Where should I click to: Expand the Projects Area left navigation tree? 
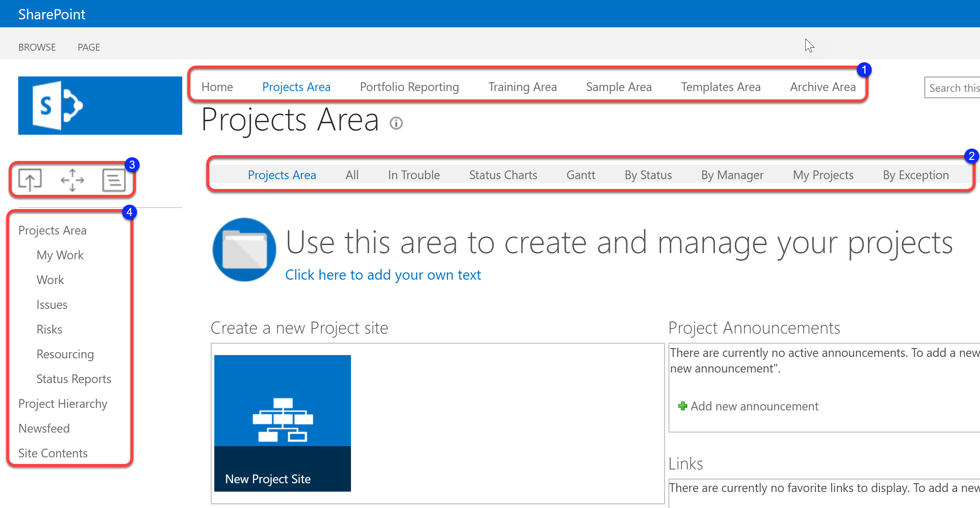[x=52, y=230]
